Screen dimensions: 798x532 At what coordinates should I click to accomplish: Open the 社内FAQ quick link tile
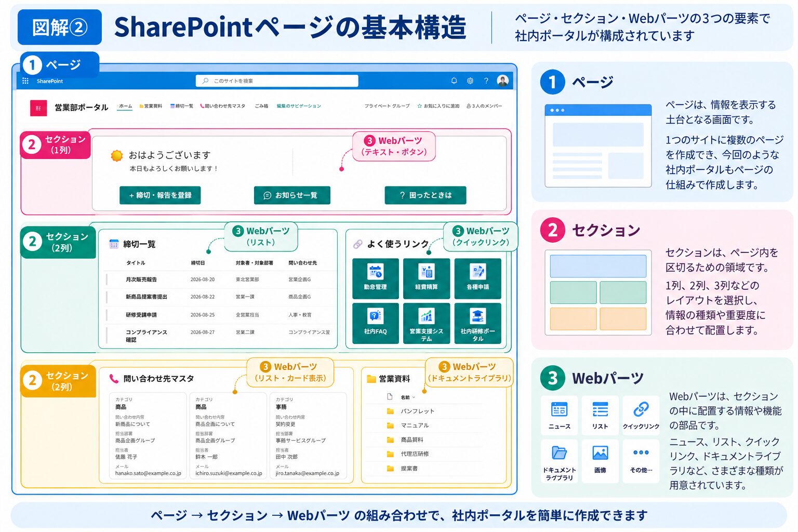(x=376, y=323)
